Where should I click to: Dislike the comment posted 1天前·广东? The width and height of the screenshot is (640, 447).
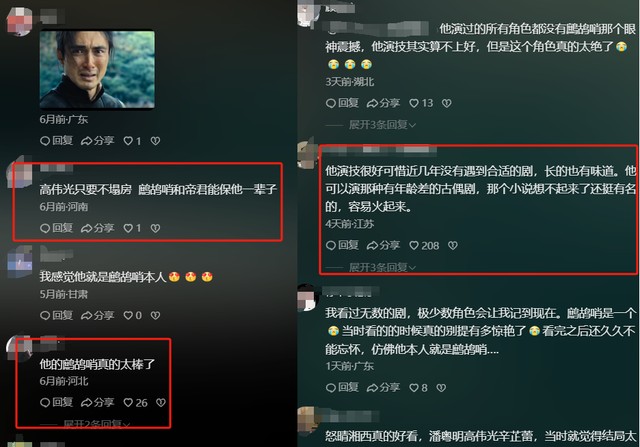tap(441, 387)
